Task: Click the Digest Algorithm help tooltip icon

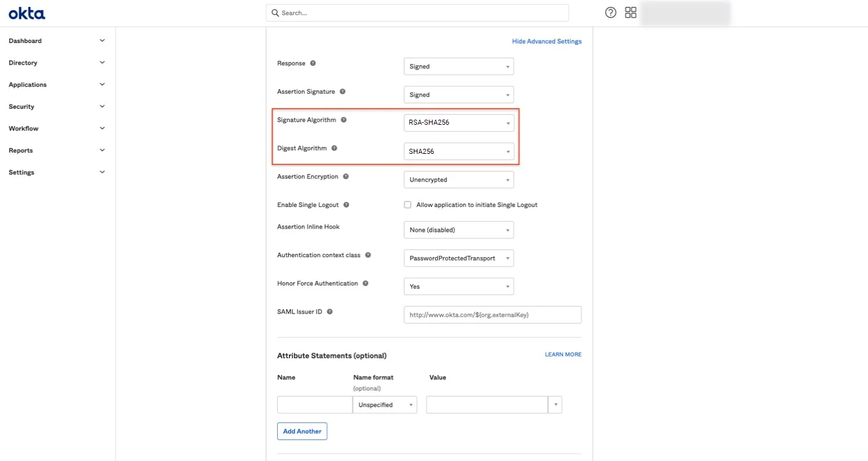Action: tap(335, 148)
